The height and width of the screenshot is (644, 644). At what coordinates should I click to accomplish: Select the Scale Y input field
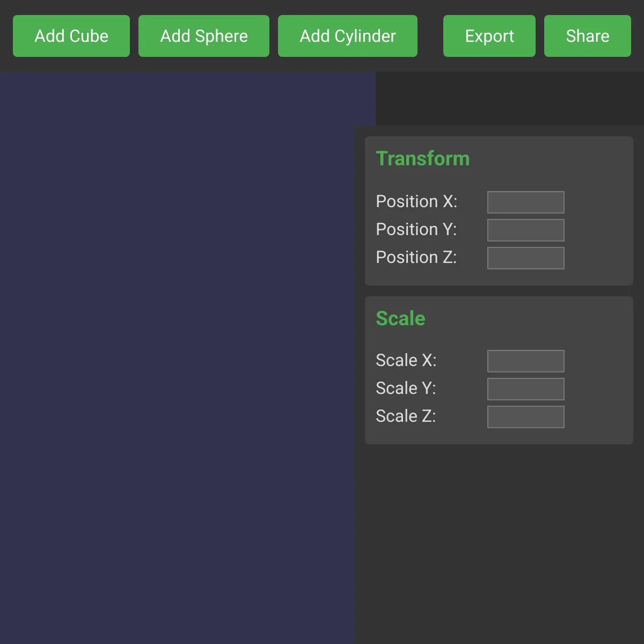pyautogui.click(x=526, y=389)
